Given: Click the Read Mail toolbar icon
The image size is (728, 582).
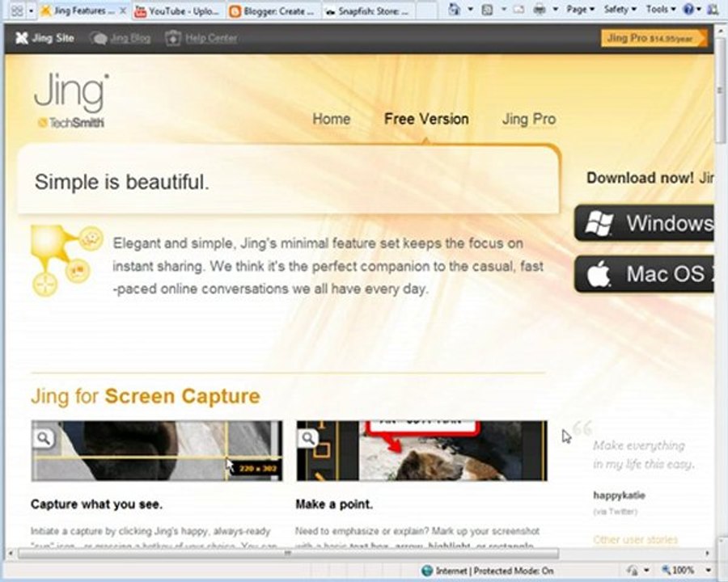Looking at the screenshot, I should [x=518, y=9].
